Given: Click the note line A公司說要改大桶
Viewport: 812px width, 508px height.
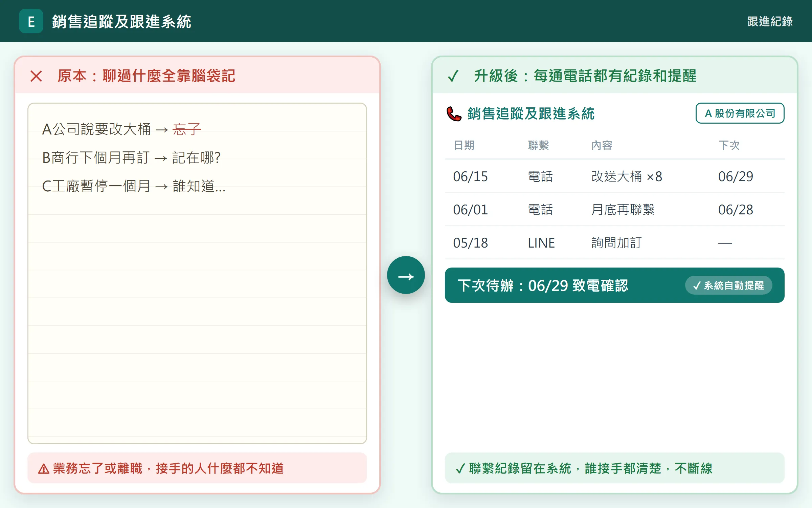Looking at the screenshot, I should point(96,129).
